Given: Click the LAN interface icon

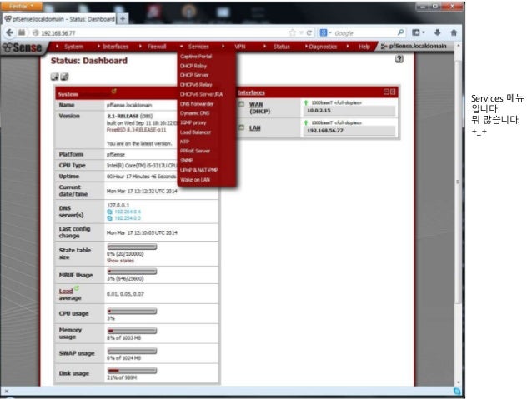Looking at the screenshot, I should [242, 127].
